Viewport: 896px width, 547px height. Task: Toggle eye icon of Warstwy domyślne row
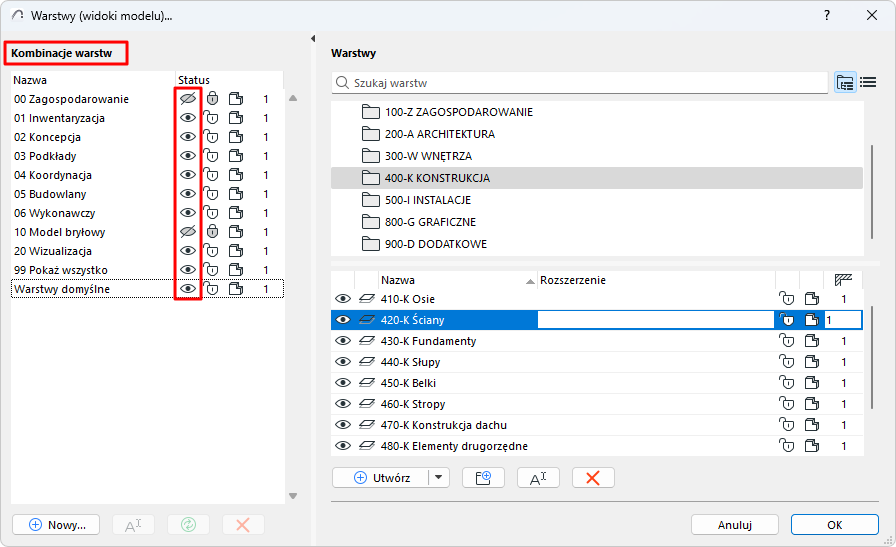[x=187, y=289]
